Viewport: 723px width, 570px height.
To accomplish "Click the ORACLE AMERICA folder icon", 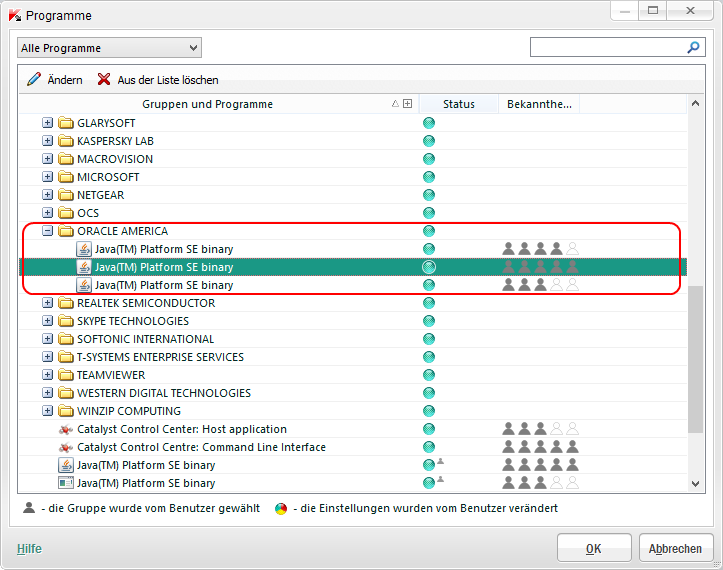I will [x=66, y=231].
